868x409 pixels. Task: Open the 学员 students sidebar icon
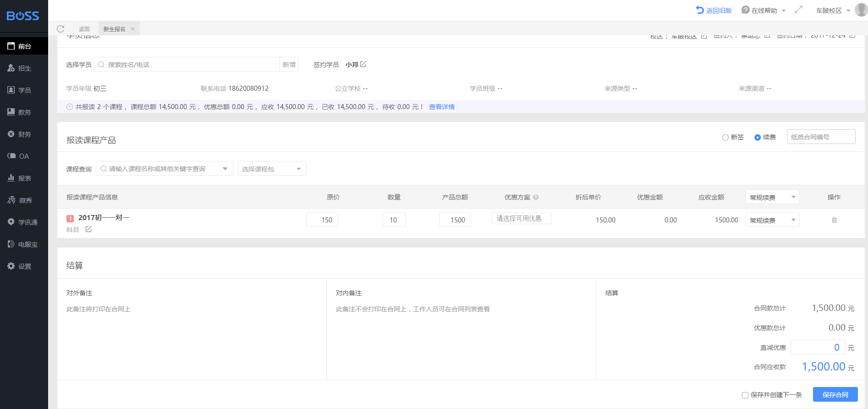click(x=11, y=90)
